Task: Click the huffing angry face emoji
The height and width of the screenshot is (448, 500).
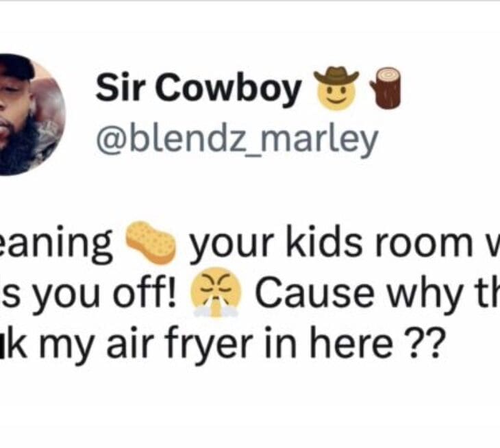Action: pyautogui.click(x=216, y=293)
